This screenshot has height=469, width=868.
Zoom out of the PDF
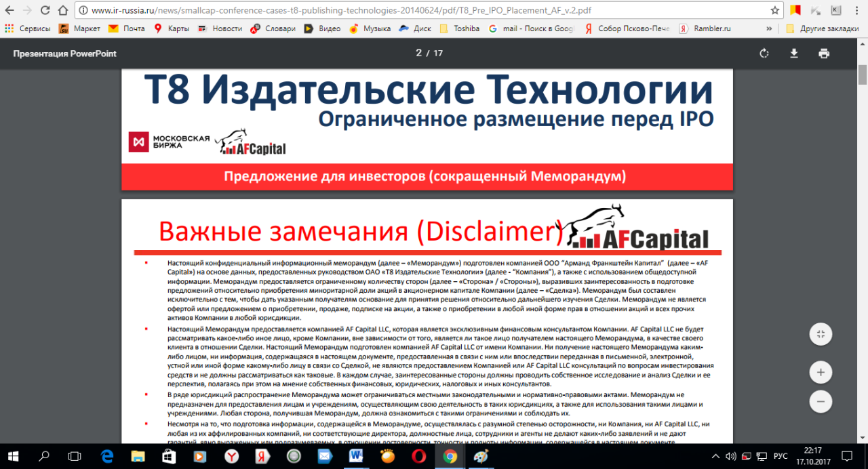(x=821, y=401)
